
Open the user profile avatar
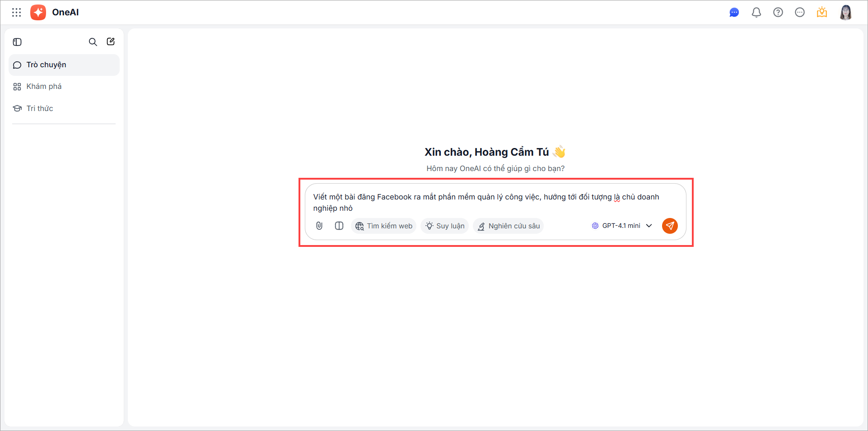[846, 13]
